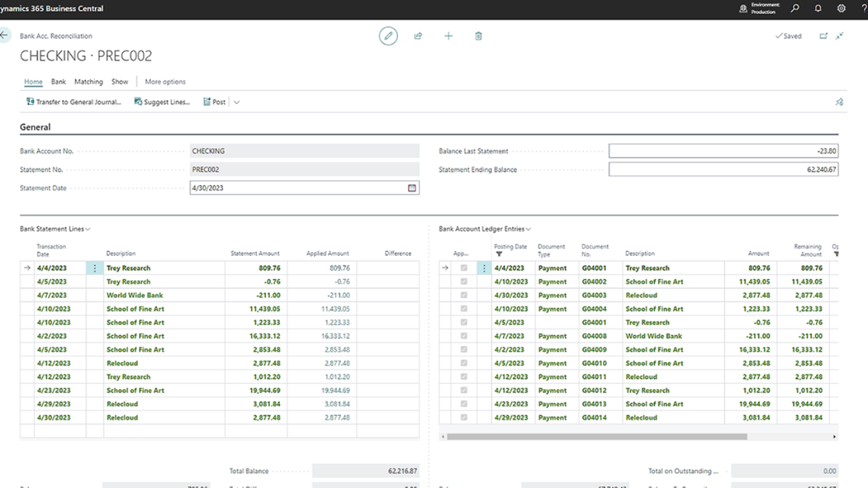Open the settings gear icon

(x=841, y=9)
